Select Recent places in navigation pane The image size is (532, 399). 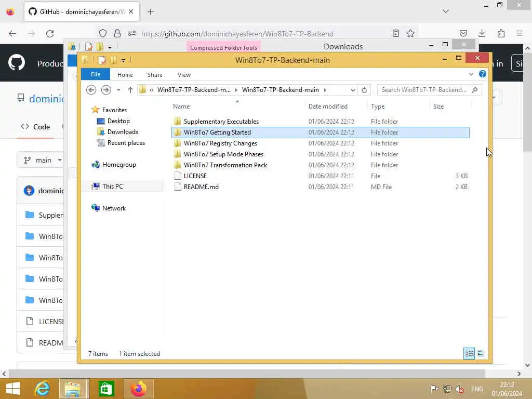[x=126, y=143]
